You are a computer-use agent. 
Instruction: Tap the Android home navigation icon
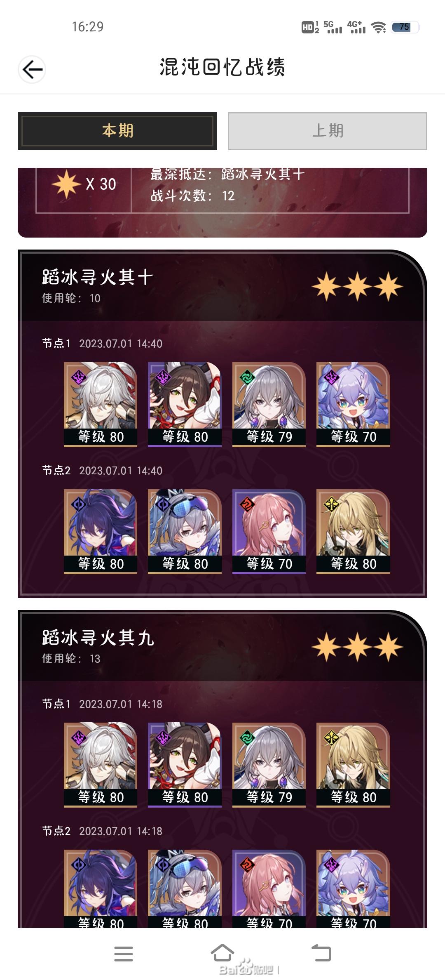(222, 953)
